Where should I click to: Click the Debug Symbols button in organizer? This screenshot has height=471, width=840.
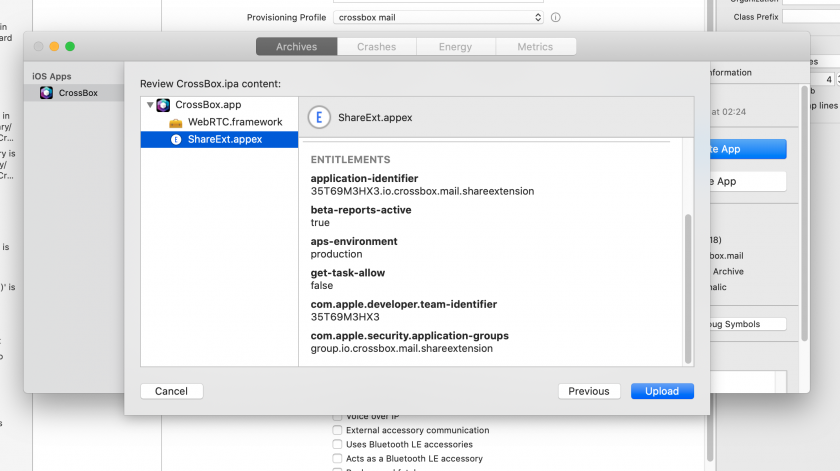pos(748,324)
